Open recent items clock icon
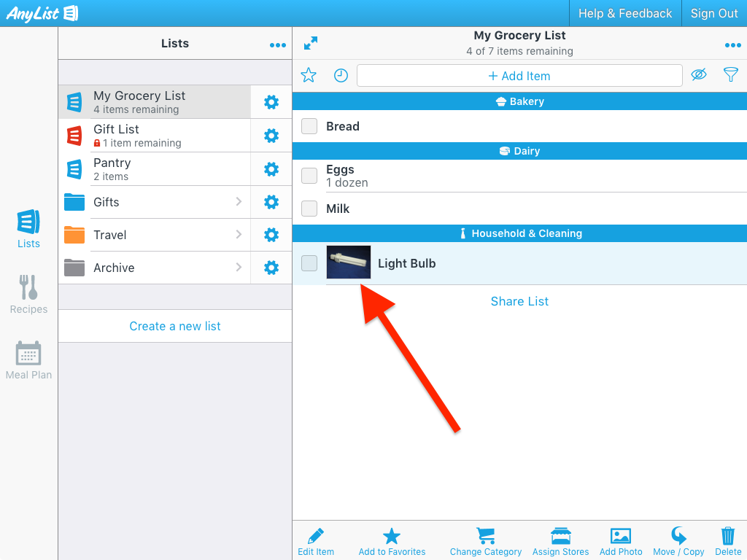 point(341,75)
